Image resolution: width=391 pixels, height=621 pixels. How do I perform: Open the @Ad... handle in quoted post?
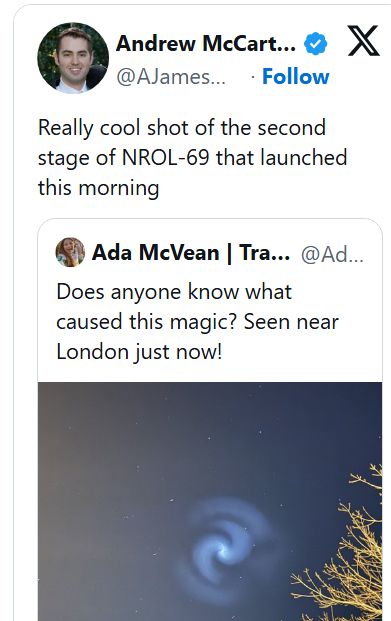pyautogui.click(x=332, y=254)
